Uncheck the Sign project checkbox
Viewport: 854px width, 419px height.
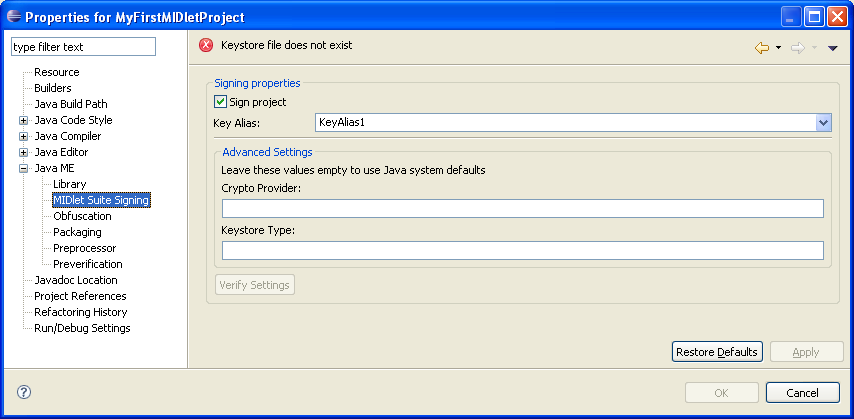[220, 101]
